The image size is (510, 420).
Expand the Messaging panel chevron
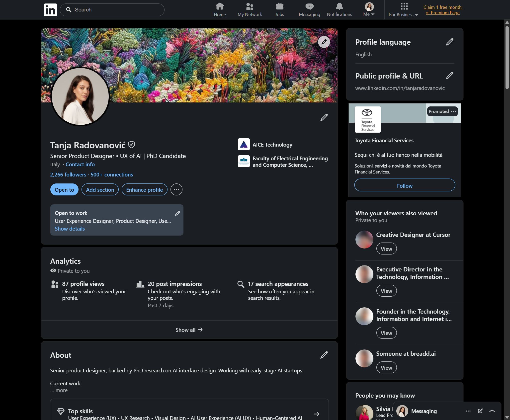tap(492, 411)
